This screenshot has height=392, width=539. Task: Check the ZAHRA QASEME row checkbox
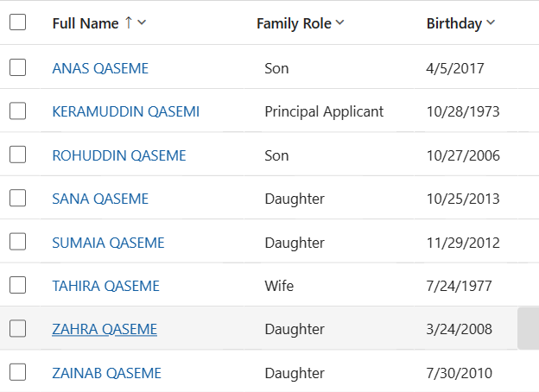17,328
